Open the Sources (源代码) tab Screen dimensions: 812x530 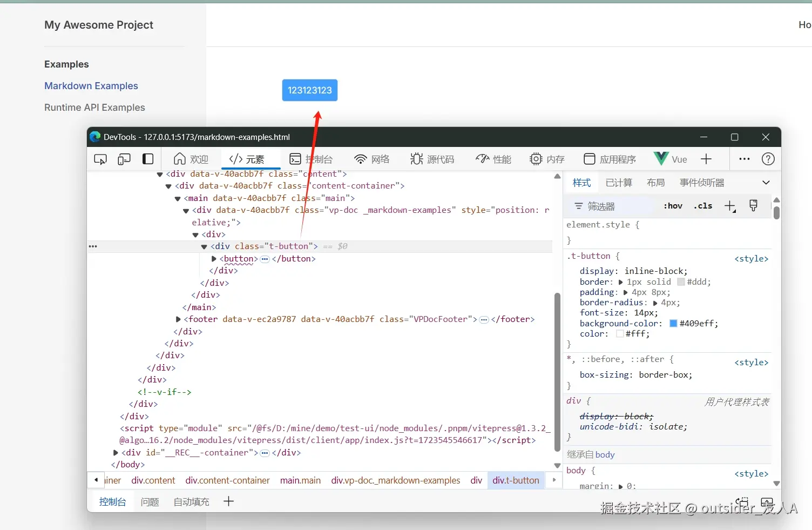[x=432, y=159]
